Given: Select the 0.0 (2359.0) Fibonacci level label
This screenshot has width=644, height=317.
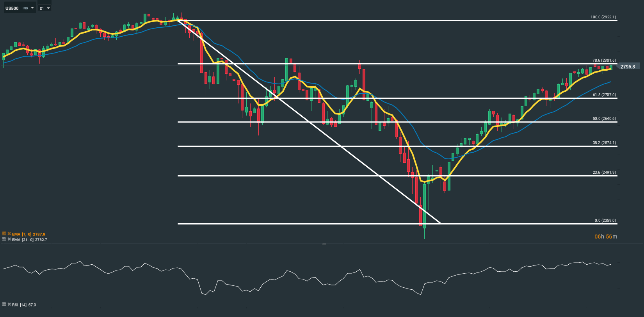Looking at the screenshot, I should coord(605,221).
